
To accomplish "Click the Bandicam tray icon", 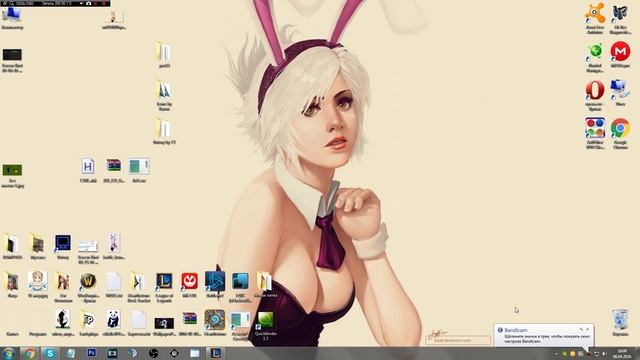I will point(589,353).
